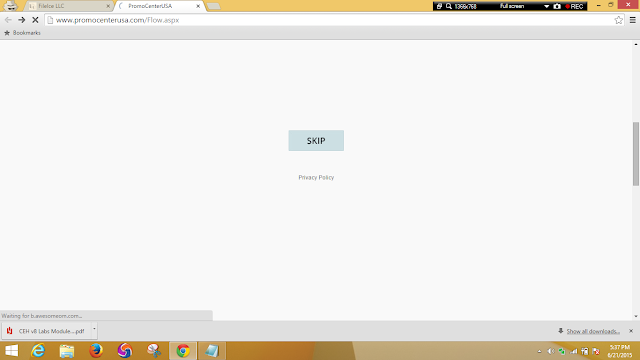The height and width of the screenshot is (360, 640).
Task: Click the recorder resolution 1366x768 text
Action: point(465,6)
